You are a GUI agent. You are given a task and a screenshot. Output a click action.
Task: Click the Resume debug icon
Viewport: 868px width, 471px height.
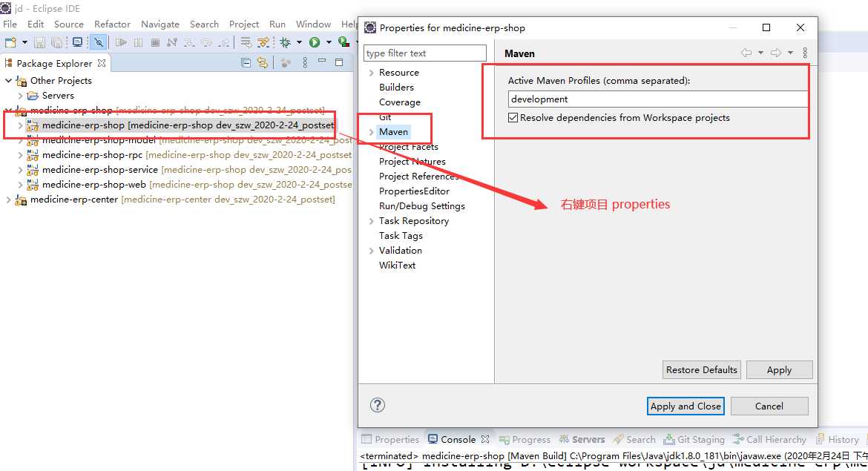pos(121,42)
